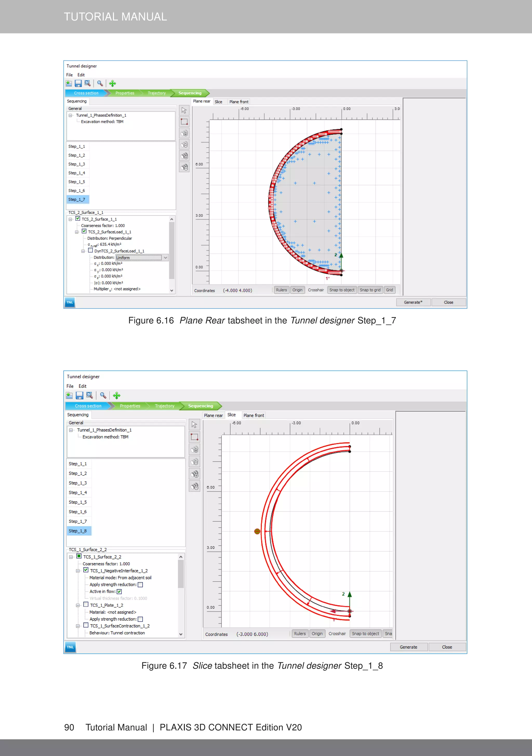Click single magnifier zoom icon in lower toolbar

[103, 396]
